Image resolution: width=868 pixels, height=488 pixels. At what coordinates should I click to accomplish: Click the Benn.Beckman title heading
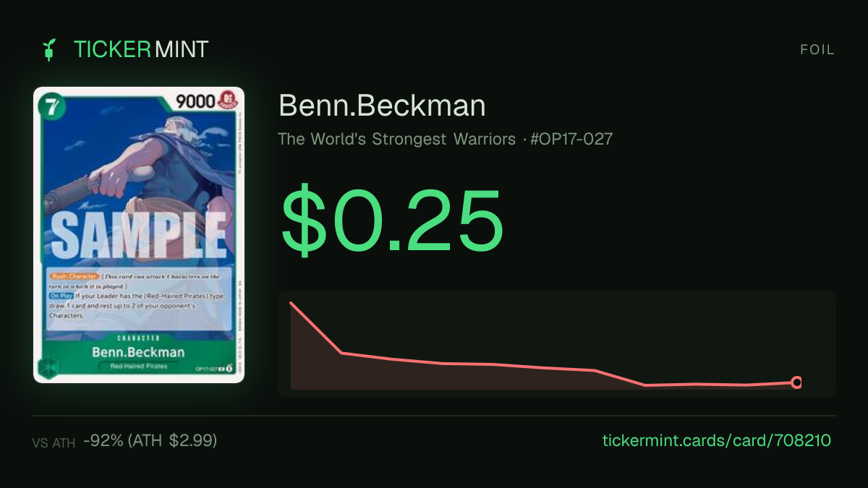[x=382, y=106]
